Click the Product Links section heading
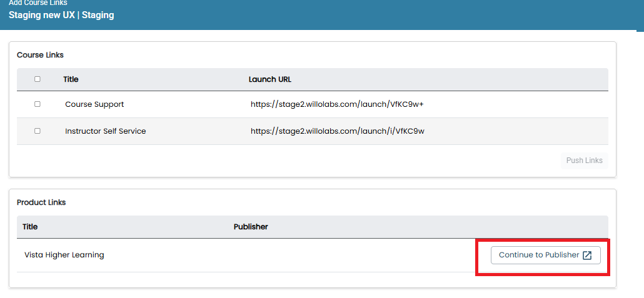Viewport: 644px width, 298px height. pyautogui.click(x=41, y=202)
